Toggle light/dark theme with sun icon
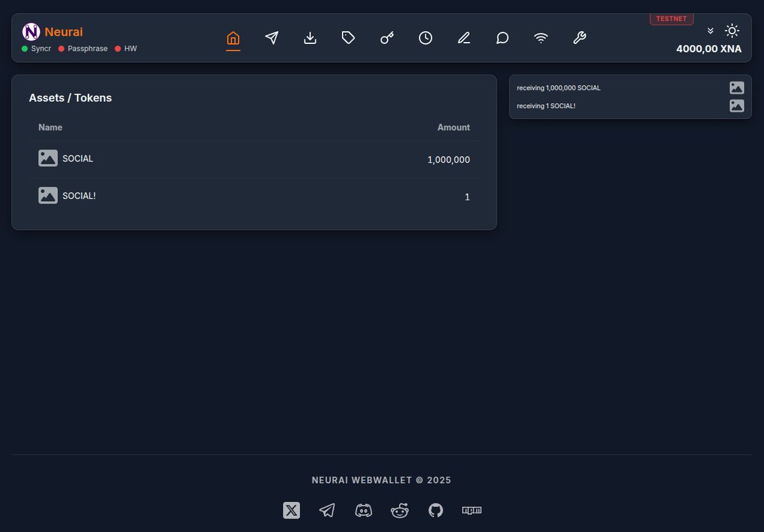764x532 pixels. click(732, 30)
